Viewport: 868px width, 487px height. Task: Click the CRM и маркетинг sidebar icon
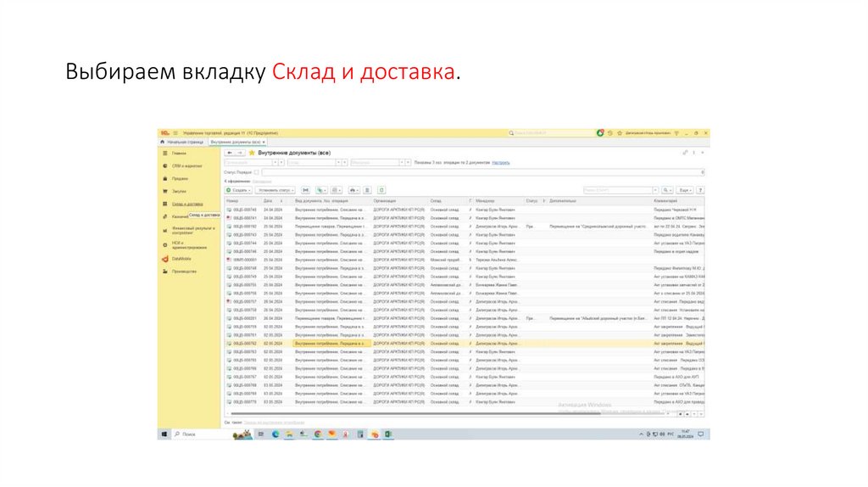click(x=165, y=165)
